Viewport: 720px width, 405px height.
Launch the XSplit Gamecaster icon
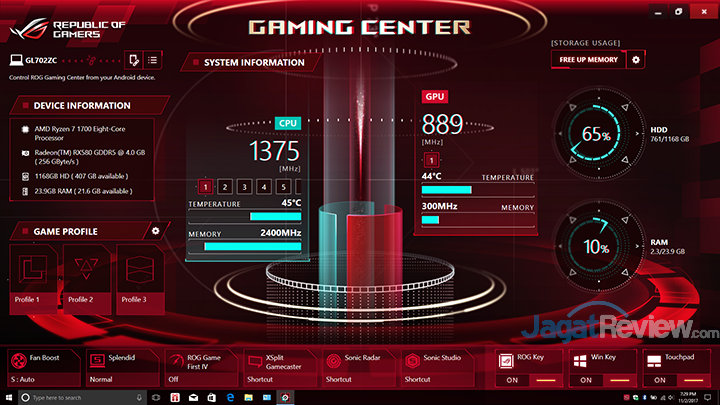255,361
